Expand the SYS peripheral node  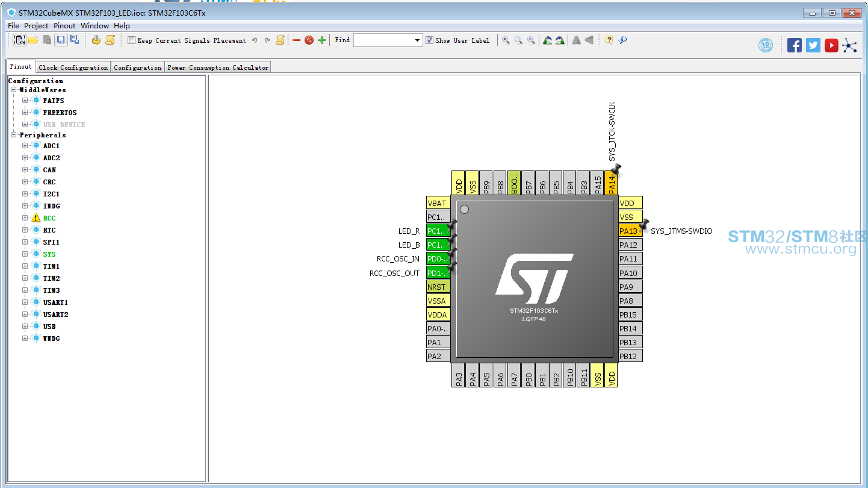[25, 254]
